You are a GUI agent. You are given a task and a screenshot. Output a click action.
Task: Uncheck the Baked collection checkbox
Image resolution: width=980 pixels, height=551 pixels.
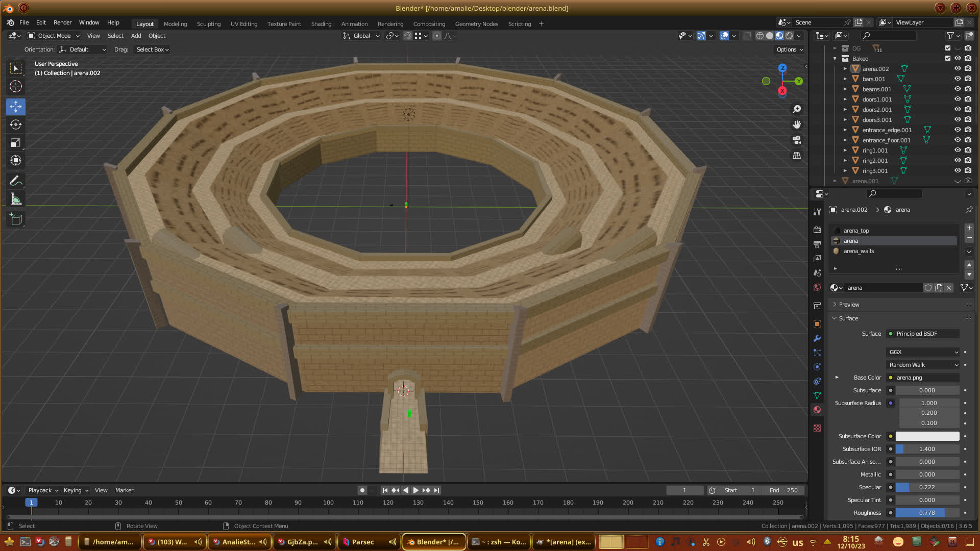(x=948, y=59)
